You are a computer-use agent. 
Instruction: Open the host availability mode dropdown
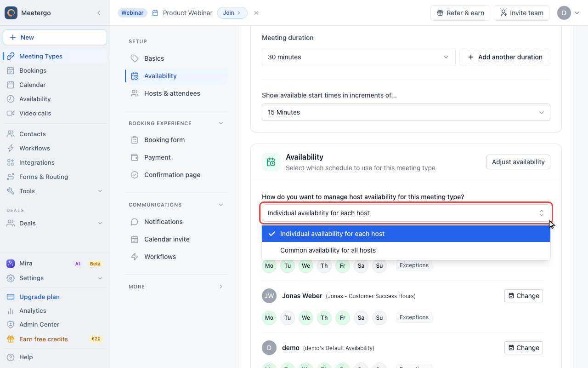click(406, 213)
